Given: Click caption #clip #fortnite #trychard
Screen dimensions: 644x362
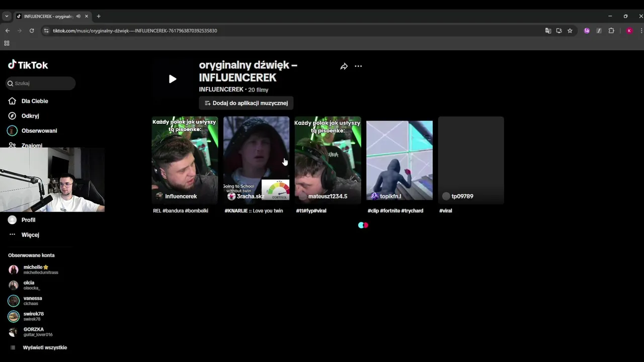Looking at the screenshot, I should [395, 211].
